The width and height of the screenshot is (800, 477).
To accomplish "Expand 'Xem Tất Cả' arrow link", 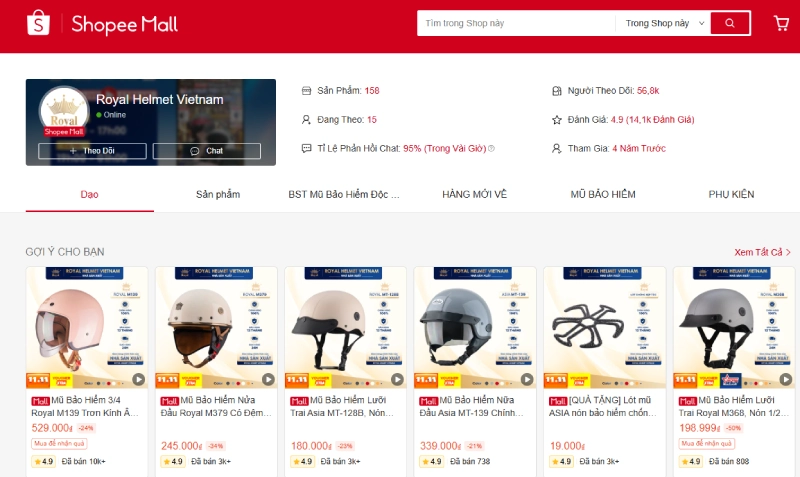I will tap(762, 252).
